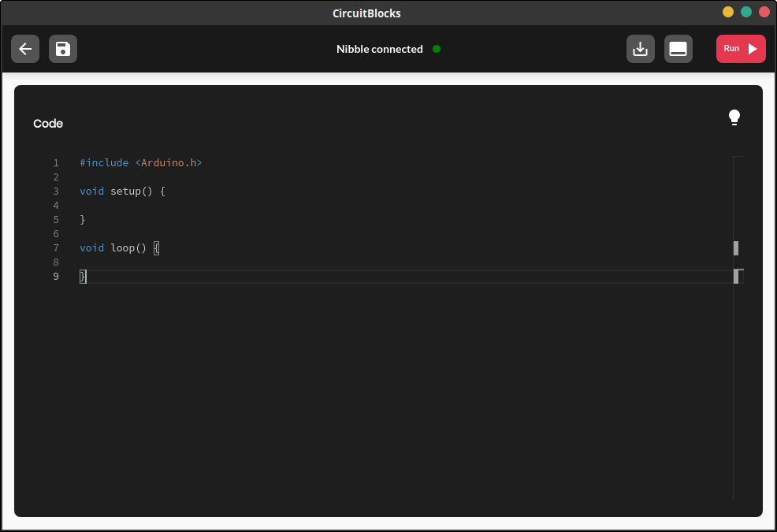Click the green maximize window button
777x532 pixels.
[746, 12]
